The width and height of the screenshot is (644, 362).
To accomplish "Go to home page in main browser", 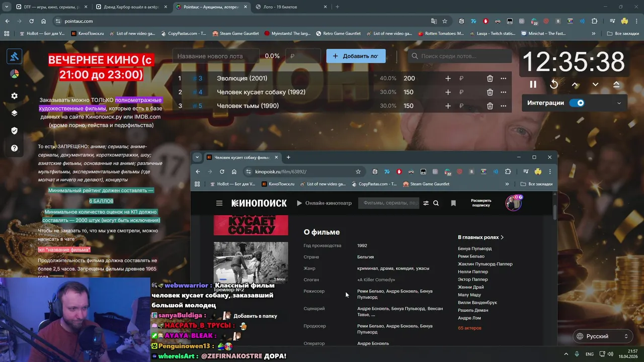I will (44, 21).
